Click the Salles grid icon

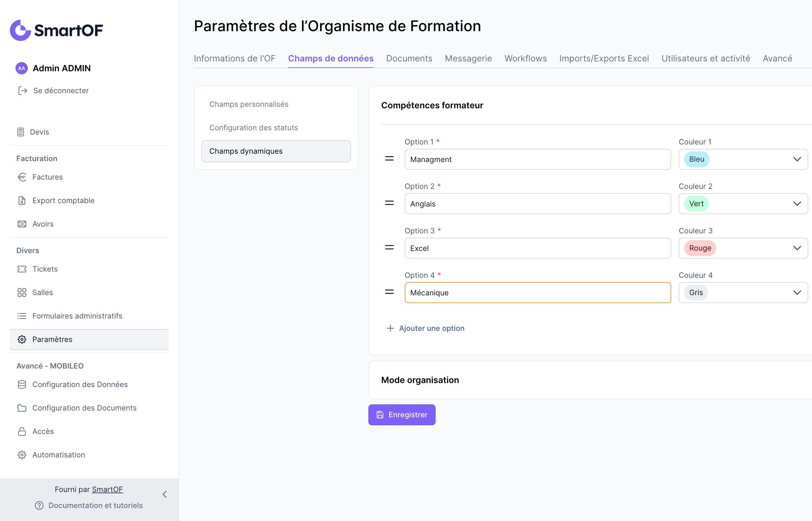point(22,292)
